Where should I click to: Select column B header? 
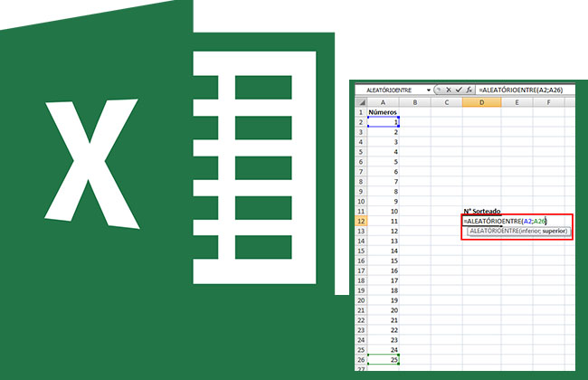tap(414, 102)
